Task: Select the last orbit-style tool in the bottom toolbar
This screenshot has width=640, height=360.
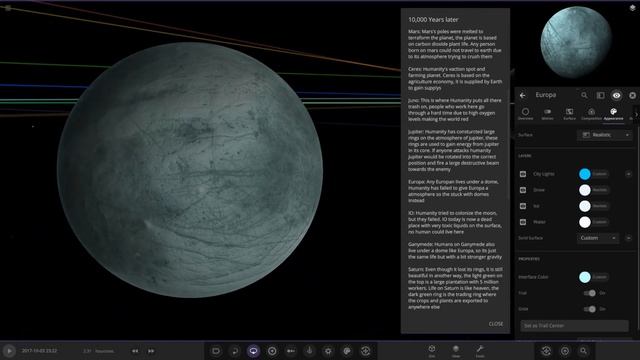Action: pos(366,351)
